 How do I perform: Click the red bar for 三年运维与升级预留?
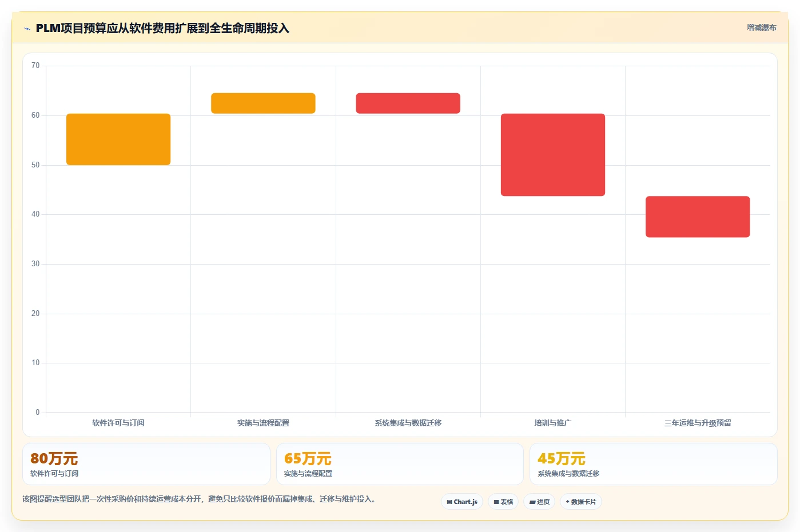(698, 217)
